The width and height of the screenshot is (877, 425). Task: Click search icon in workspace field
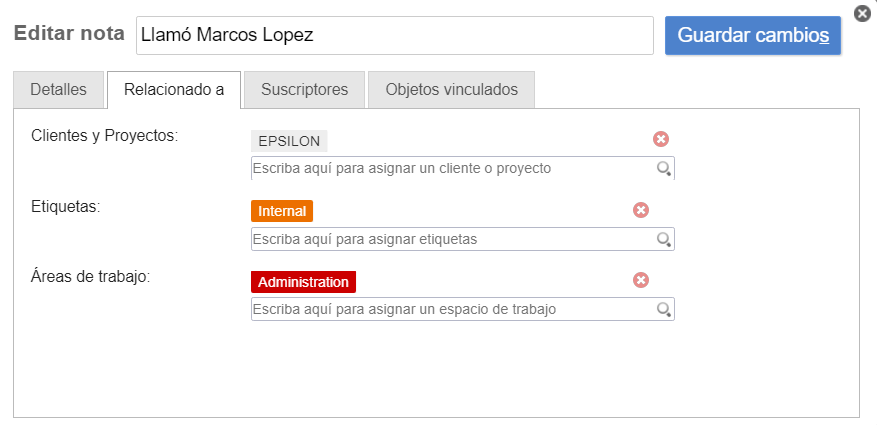(x=663, y=310)
